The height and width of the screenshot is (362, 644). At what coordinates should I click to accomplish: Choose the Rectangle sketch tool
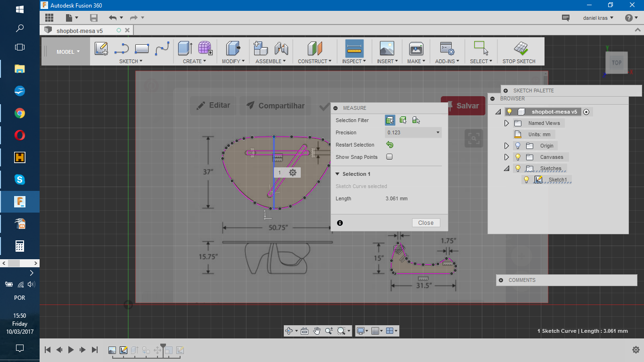(142, 48)
